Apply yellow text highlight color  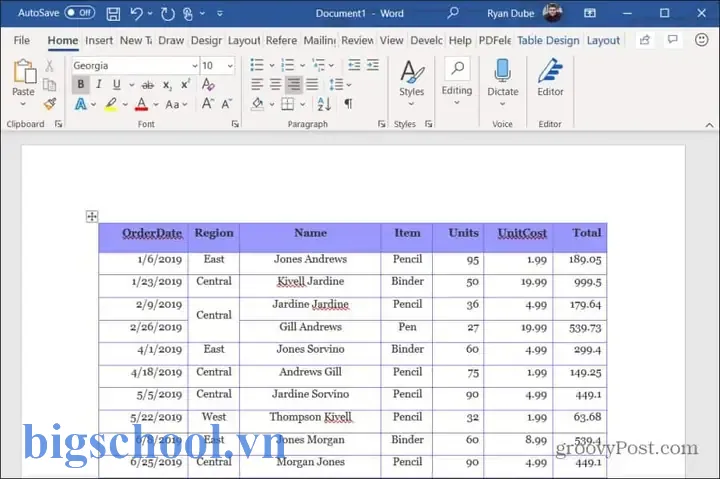click(x=111, y=104)
